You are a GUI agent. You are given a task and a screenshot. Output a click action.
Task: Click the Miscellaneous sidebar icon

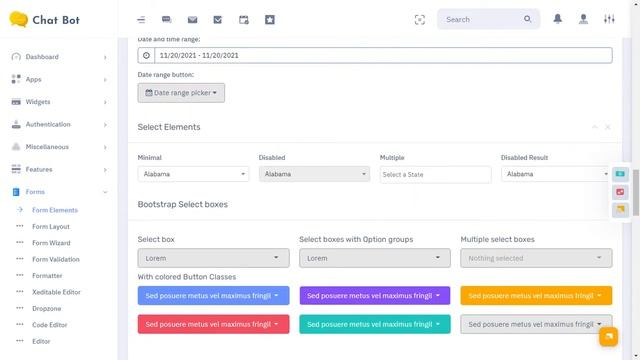(16, 147)
